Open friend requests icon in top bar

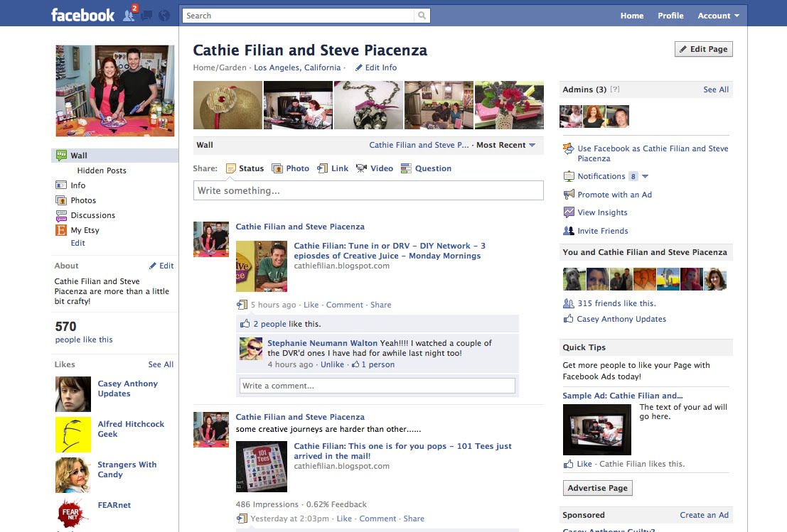point(129,16)
